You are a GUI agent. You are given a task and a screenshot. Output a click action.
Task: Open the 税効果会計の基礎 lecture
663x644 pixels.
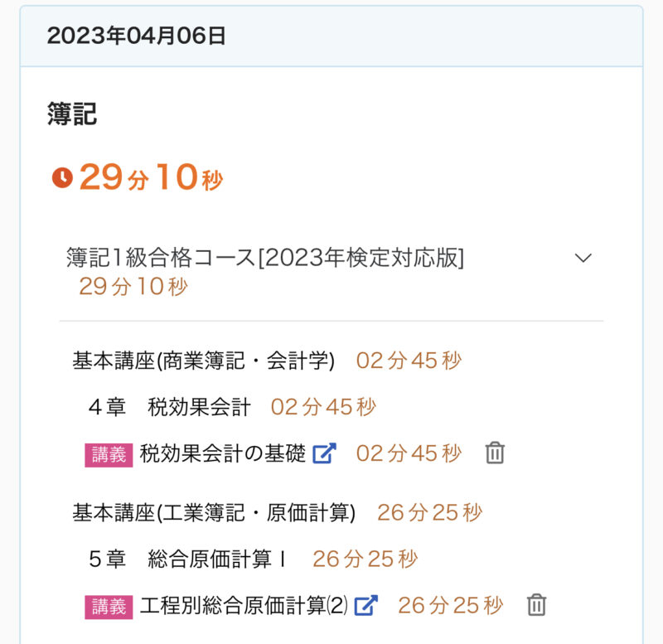point(223,453)
